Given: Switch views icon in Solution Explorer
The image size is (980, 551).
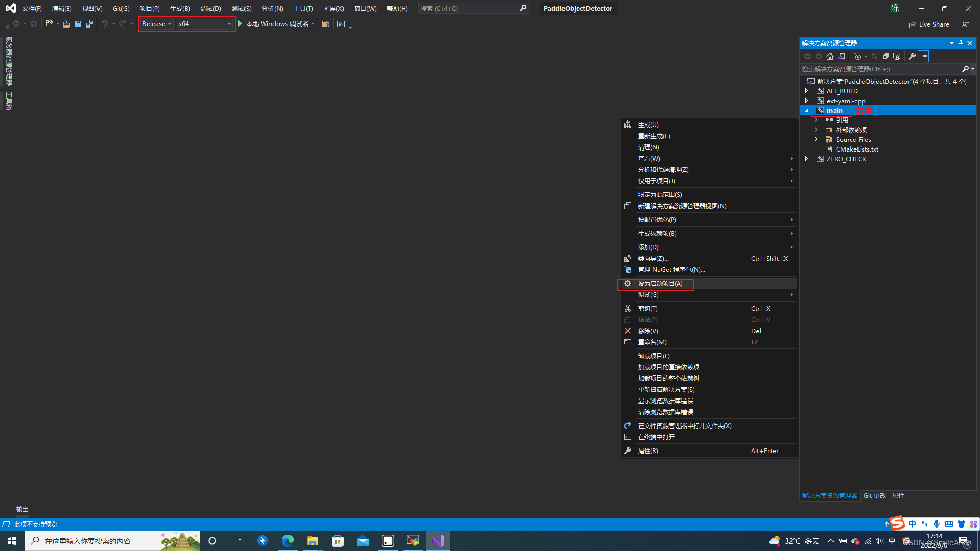Looking at the screenshot, I should [x=841, y=56].
